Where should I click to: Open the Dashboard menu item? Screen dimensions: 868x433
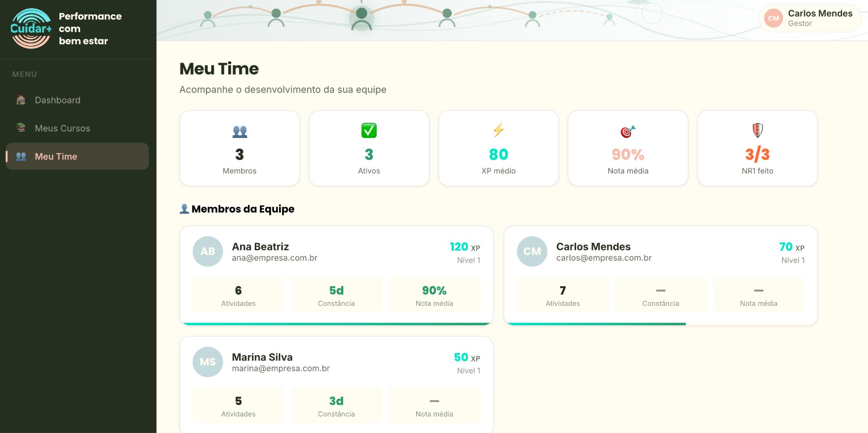click(57, 100)
